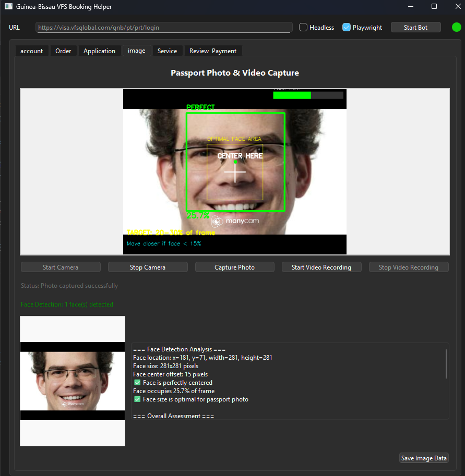Switch to Review Payment tab
The width and height of the screenshot is (465, 476).
[x=213, y=51]
